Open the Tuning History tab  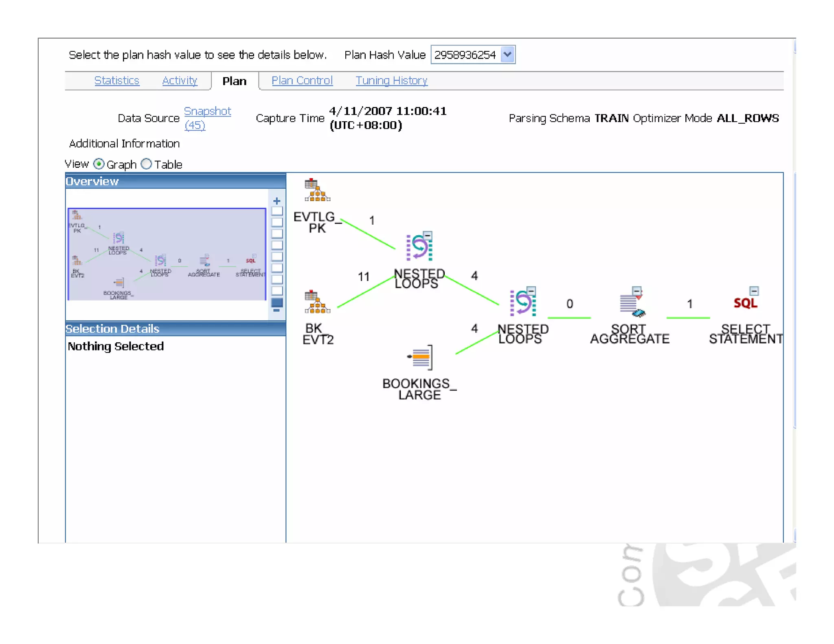click(x=391, y=81)
